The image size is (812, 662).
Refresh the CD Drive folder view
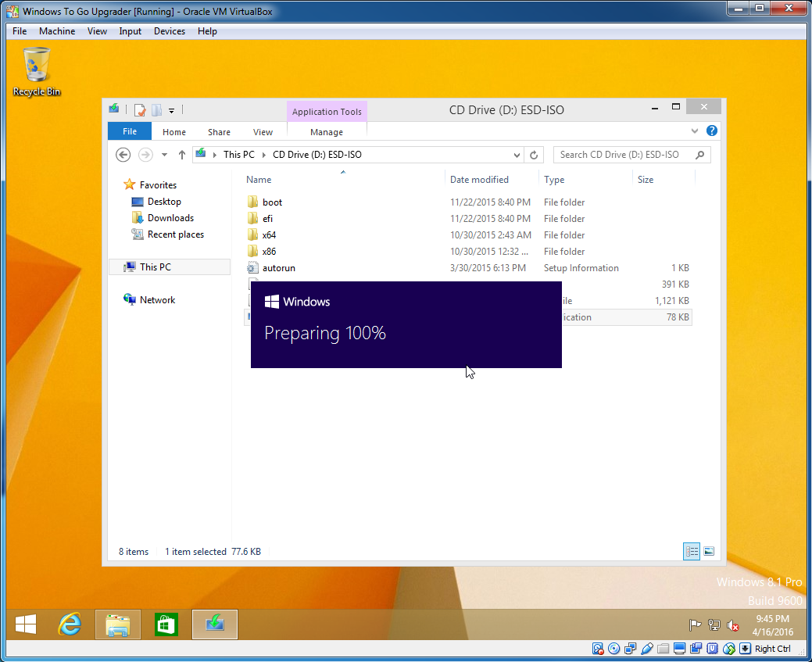coord(534,155)
